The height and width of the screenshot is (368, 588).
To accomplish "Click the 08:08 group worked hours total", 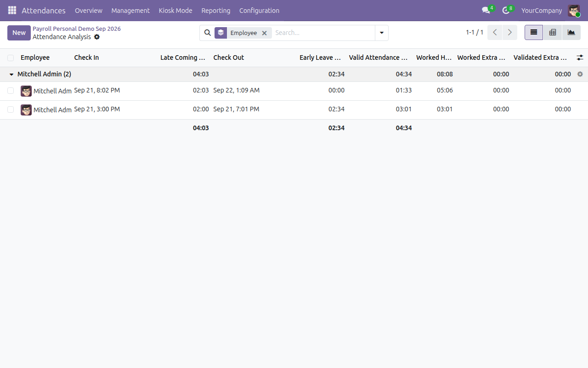I will [x=445, y=74].
